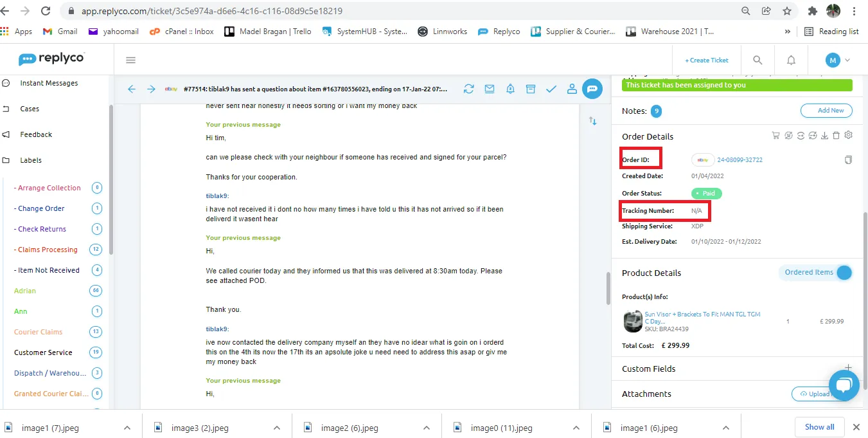The width and height of the screenshot is (868, 438).
Task: Open user avatar M dropdown
Action: tap(838, 60)
